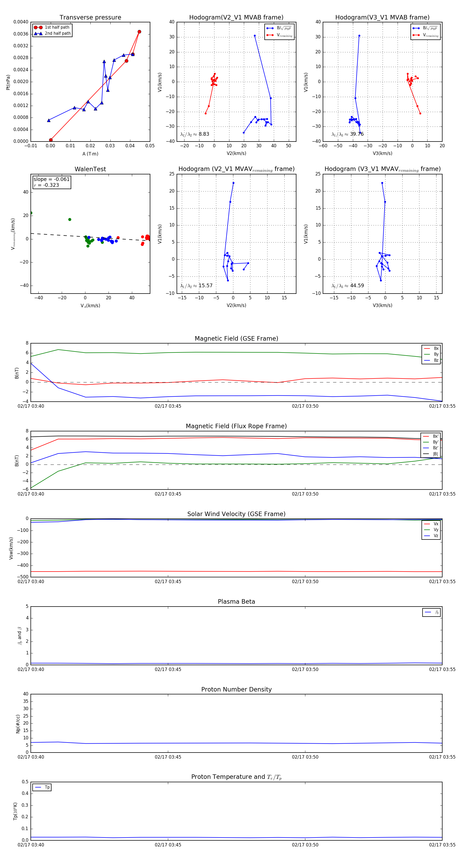This screenshot has width=473, height=868.
Task: Click the 'Np(#/cc)' y-axis label
Action: (x=18, y=723)
